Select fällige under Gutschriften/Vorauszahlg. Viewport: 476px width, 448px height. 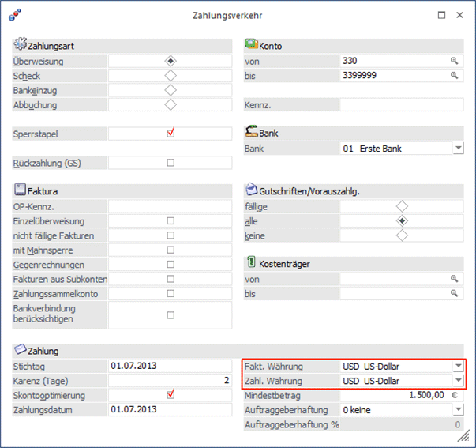(402, 206)
